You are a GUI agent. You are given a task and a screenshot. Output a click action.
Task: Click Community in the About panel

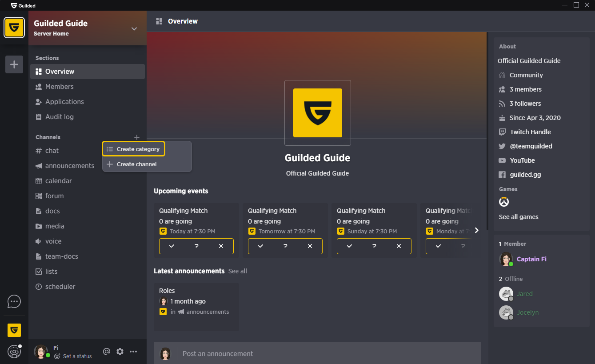pos(526,75)
